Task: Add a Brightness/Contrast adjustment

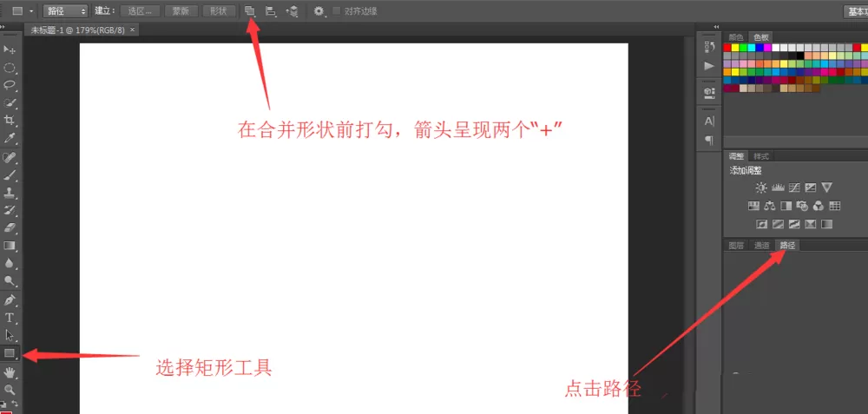Action: coord(761,187)
